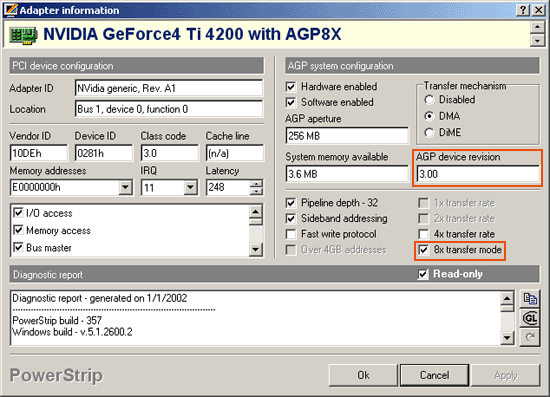Open the IRQ dropdown
This screenshot has height=397, width=550.
[190, 188]
